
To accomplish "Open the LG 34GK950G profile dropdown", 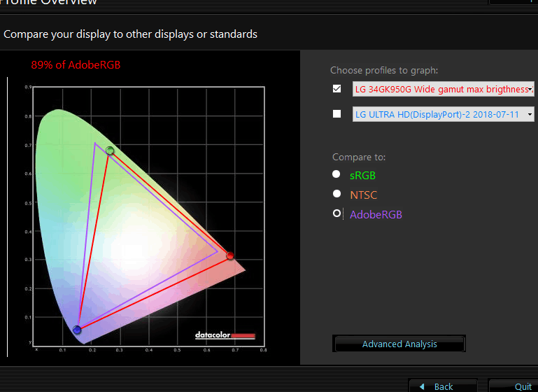I will pos(444,89).
